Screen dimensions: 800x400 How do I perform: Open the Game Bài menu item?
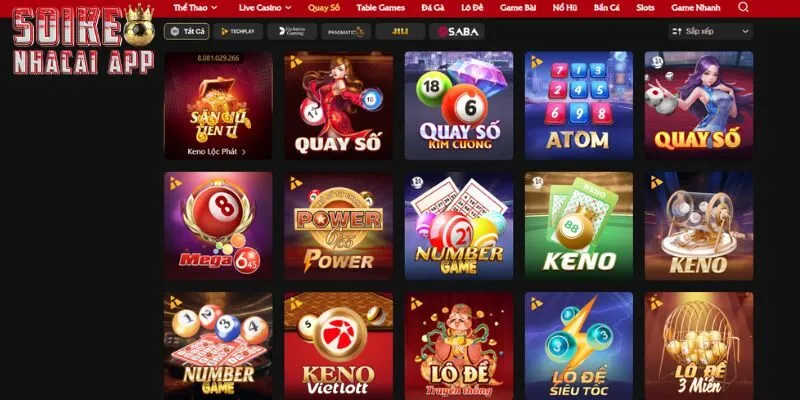(x=518, y=8)
